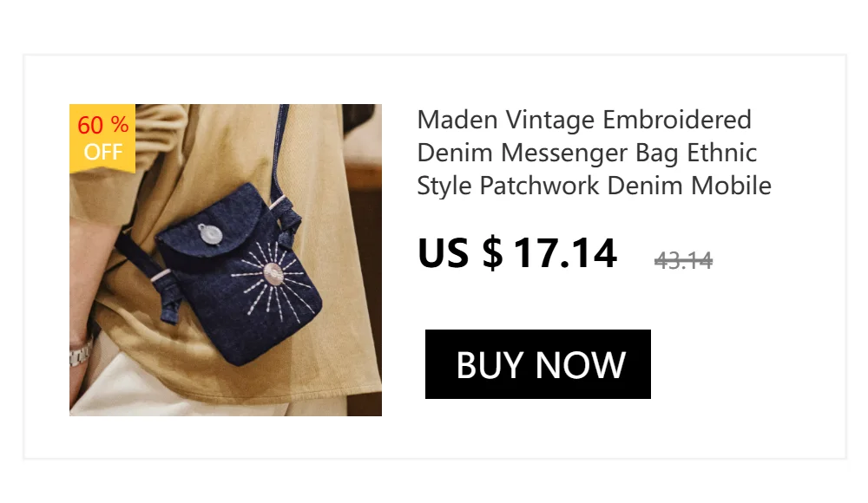Image resolution: width=868 pixels, height=503 pixels.
Task: Click the red "60 %" text in badge
Action: tap(103, 125)
